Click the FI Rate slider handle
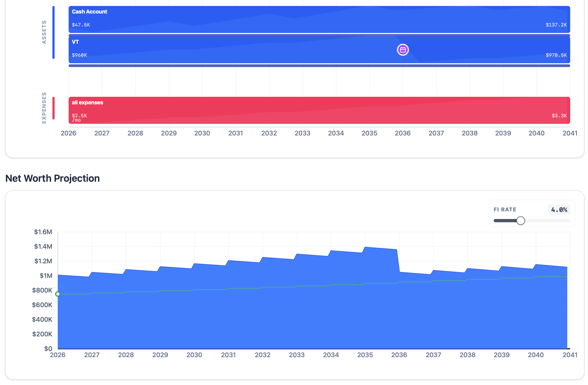The width and height of the screenshot is (588, 385). (520, 221)
